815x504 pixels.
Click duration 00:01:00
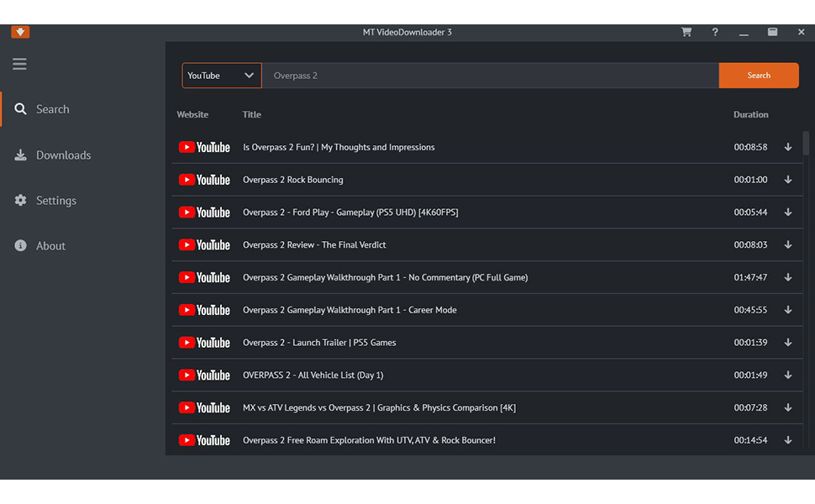click(x=750, y=180)
